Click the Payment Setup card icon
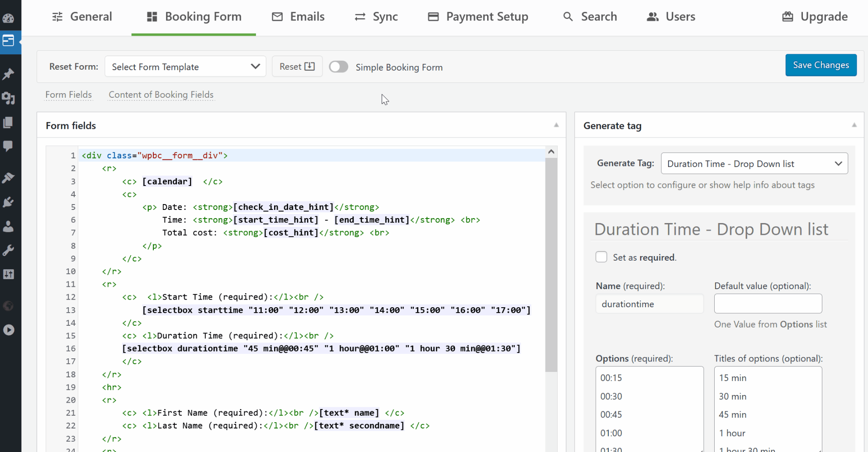This screenshot has height=452, width=868. (433, 17)
